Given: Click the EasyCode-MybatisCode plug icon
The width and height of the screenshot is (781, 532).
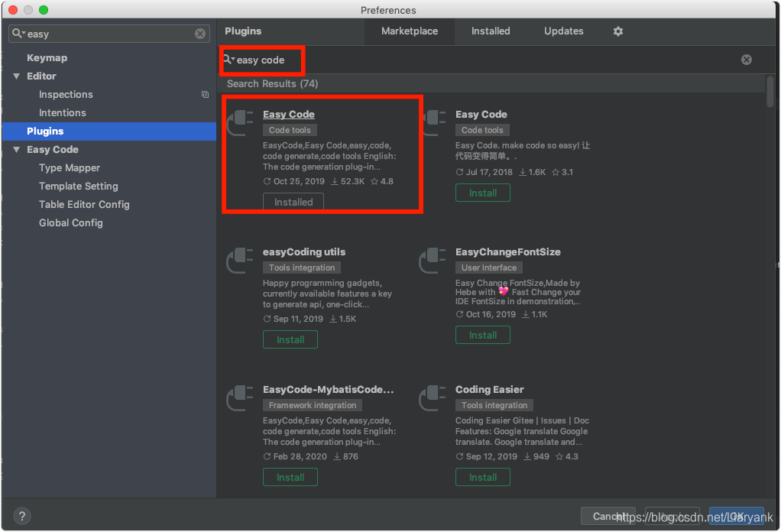Looking at the screenshot, I should 240,398.
